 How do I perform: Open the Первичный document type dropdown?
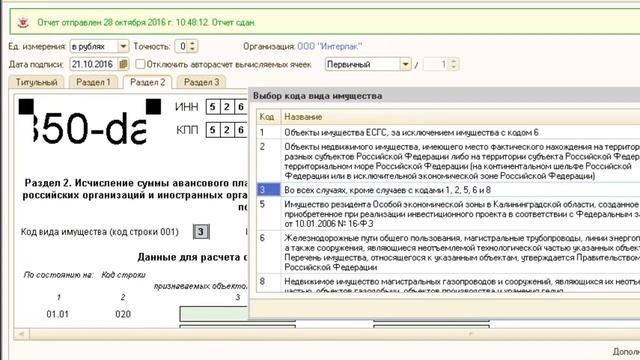pos(405,64)
